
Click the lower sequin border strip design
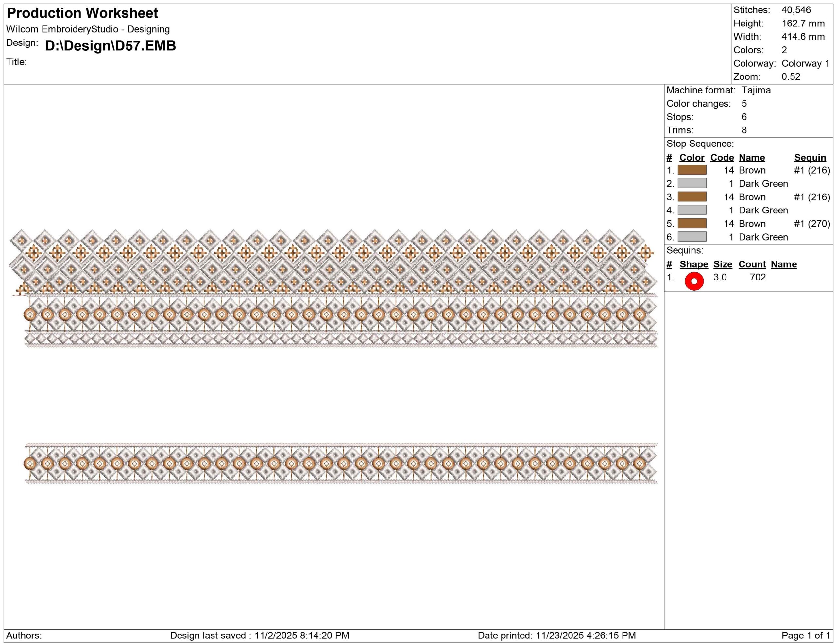click(x=341, y=464)
